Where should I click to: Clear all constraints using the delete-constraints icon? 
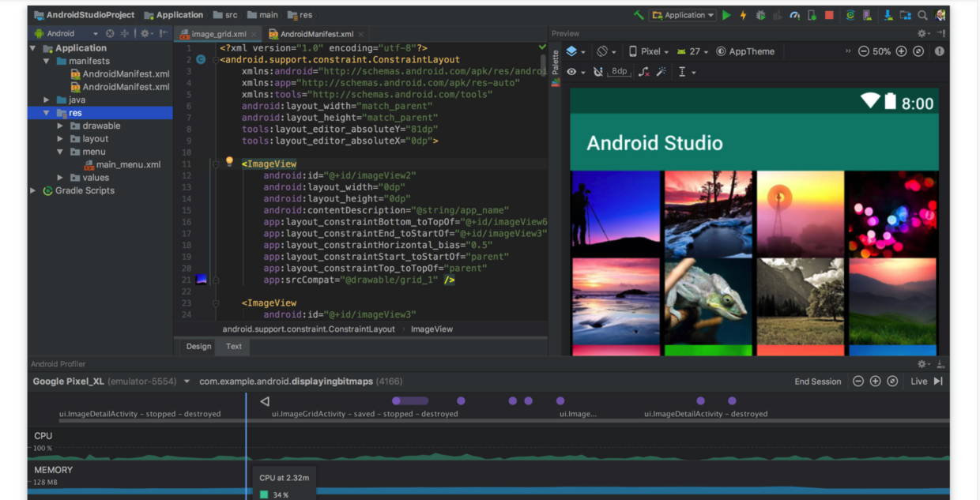pos(643,71)
